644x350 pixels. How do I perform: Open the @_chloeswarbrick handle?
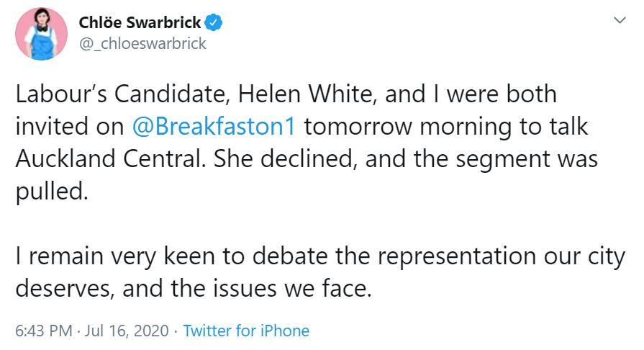142,44
